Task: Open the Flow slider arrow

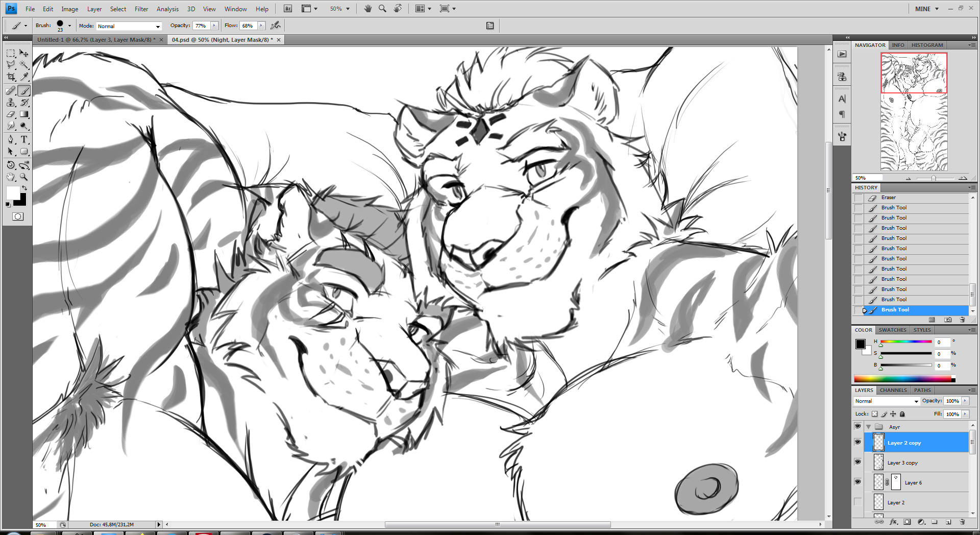Action: point(261,26)
